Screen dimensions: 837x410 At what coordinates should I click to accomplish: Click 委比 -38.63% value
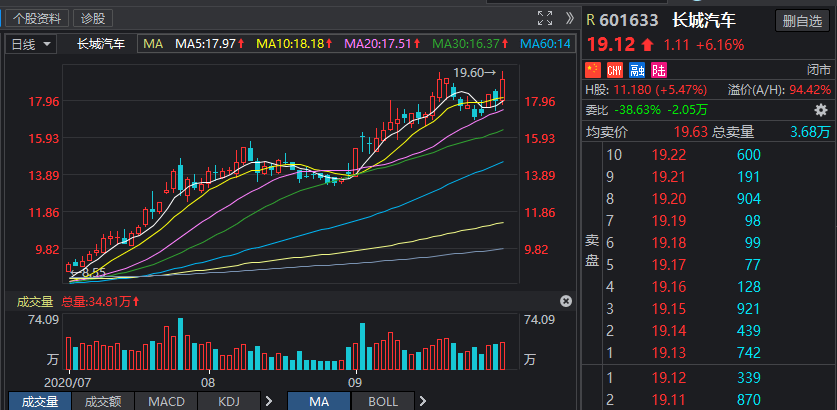[637, 110]
